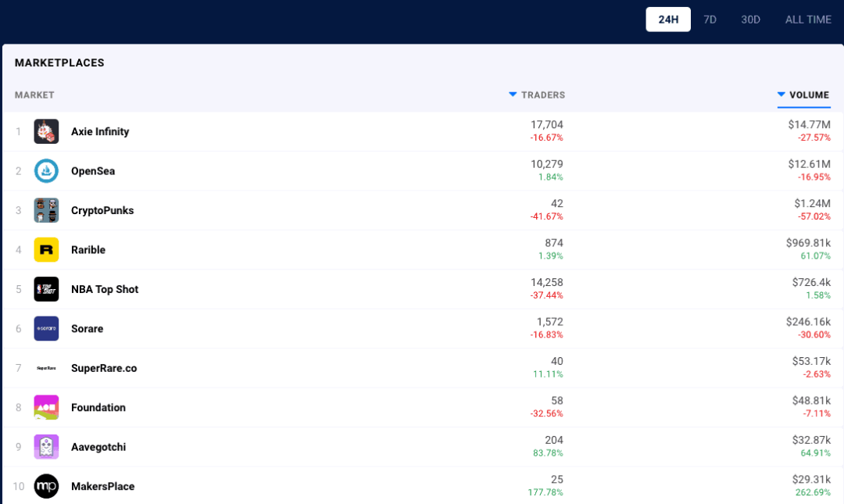
Task: Click the SuperRare logo icon
Action: [46, 368]
